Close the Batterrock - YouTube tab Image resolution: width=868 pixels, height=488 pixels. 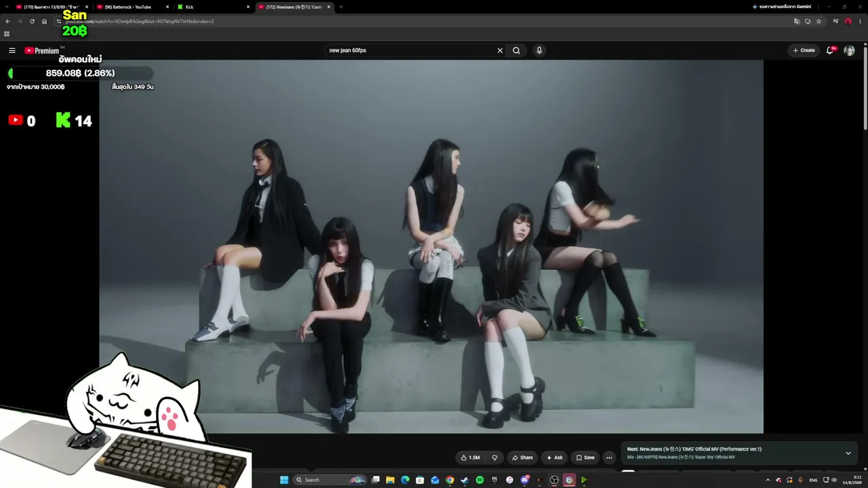click(x=167, y=7)
